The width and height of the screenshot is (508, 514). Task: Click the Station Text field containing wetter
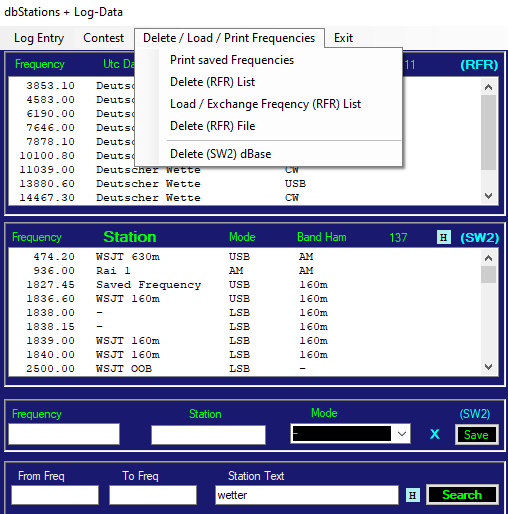307,495
